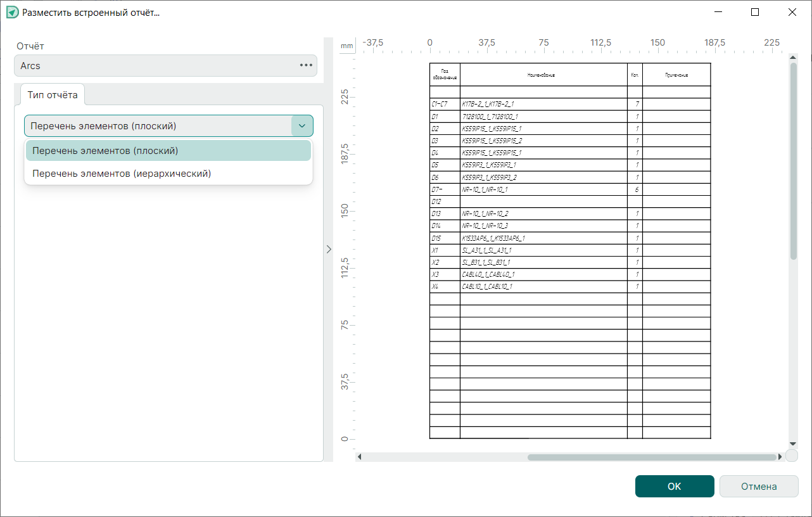
Task: Click the app logo in the title bar
Action: pos(12,13)
